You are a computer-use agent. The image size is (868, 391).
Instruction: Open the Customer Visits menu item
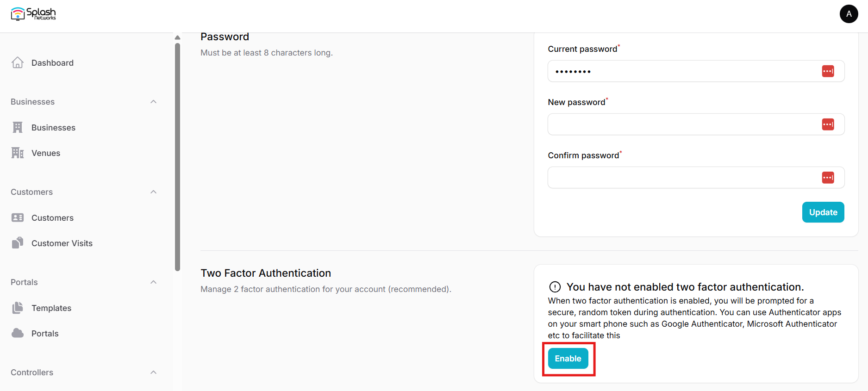[62, 243]
